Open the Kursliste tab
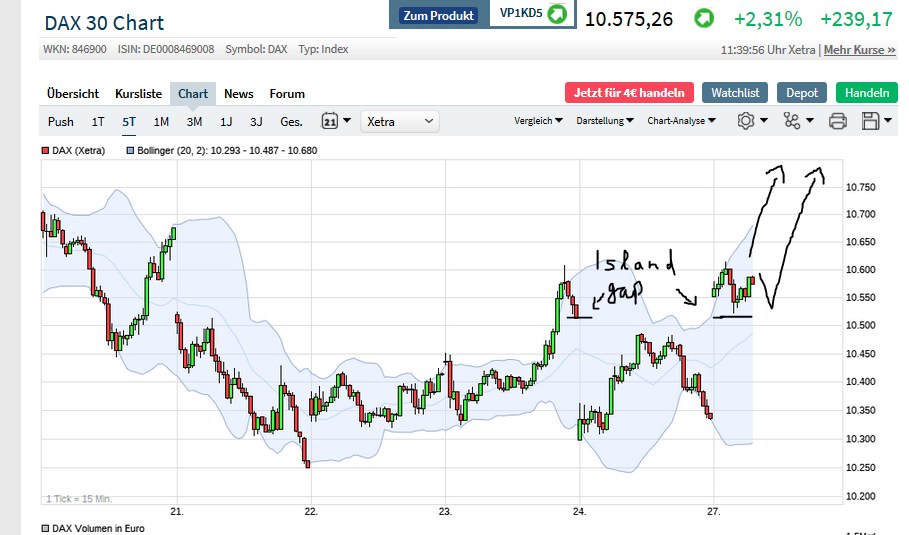This screenshot has width=909, height=535. click(138, 94)
